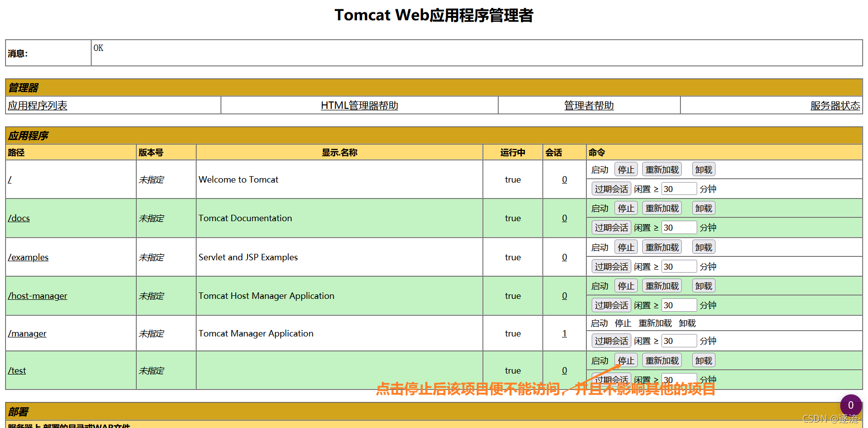
Task: Expire sessions for /docs
Action: point(612,228)
